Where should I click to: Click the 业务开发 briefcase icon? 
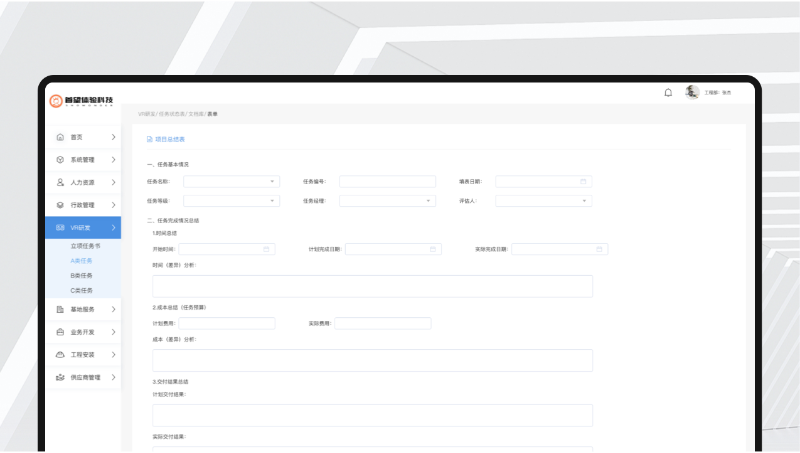pos(60,332)
